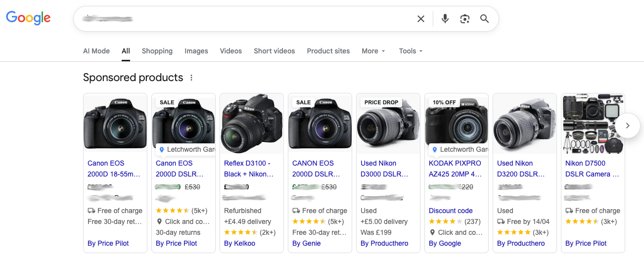Expand the Tools dropdown
Viewport: 644px width, 264px height.
[411, 51]
